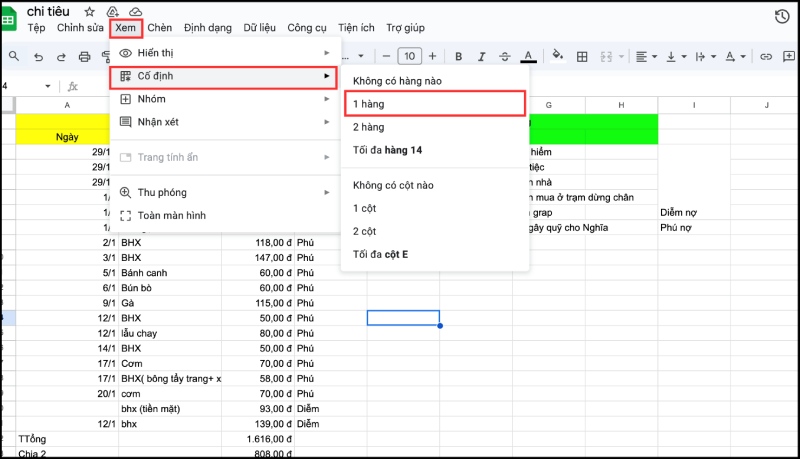The width and height of the screenshot is (800, 459).
Task: Open version history clock icon
Action: [782, 16]
